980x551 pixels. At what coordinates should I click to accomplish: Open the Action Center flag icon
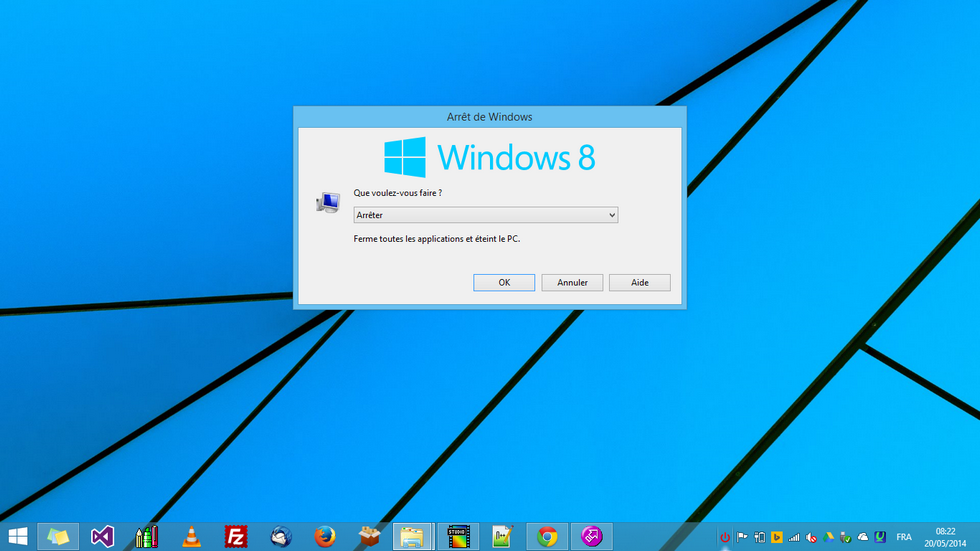[x=742, y=537]
